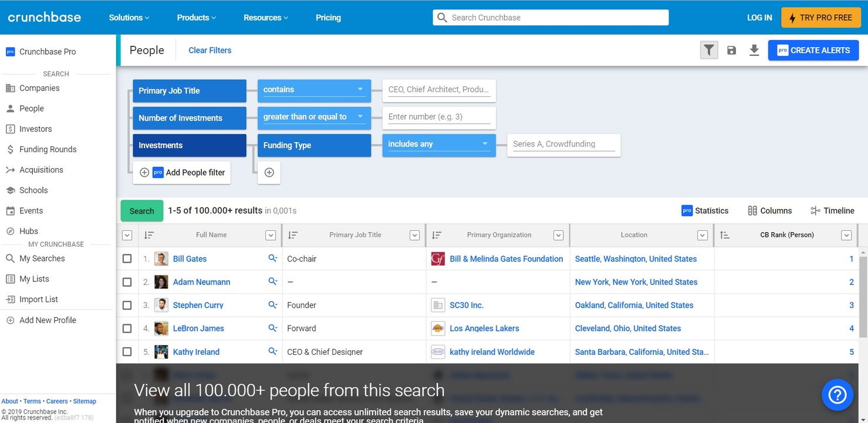
Task: Click the search magnifier in Adam Neumann row
Action: coord(273,281)
